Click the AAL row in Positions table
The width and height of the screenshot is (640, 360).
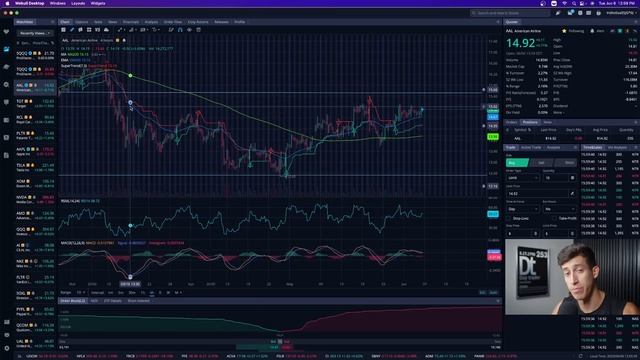click(x=571, y=138)
